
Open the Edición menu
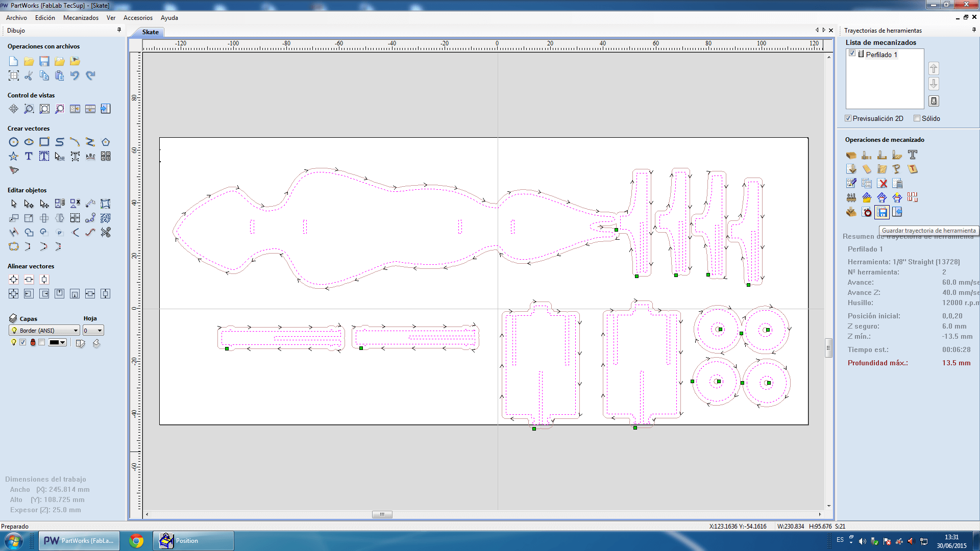[x=45, y=17]
